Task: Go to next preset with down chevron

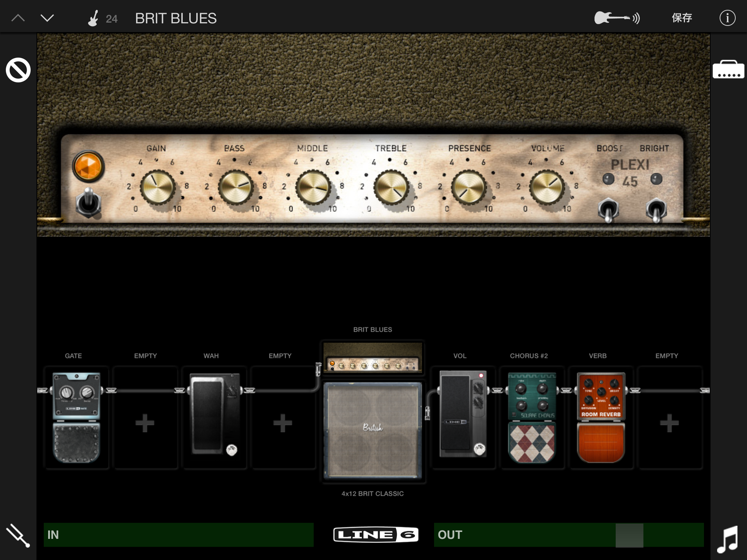Action: pos(47,18)
